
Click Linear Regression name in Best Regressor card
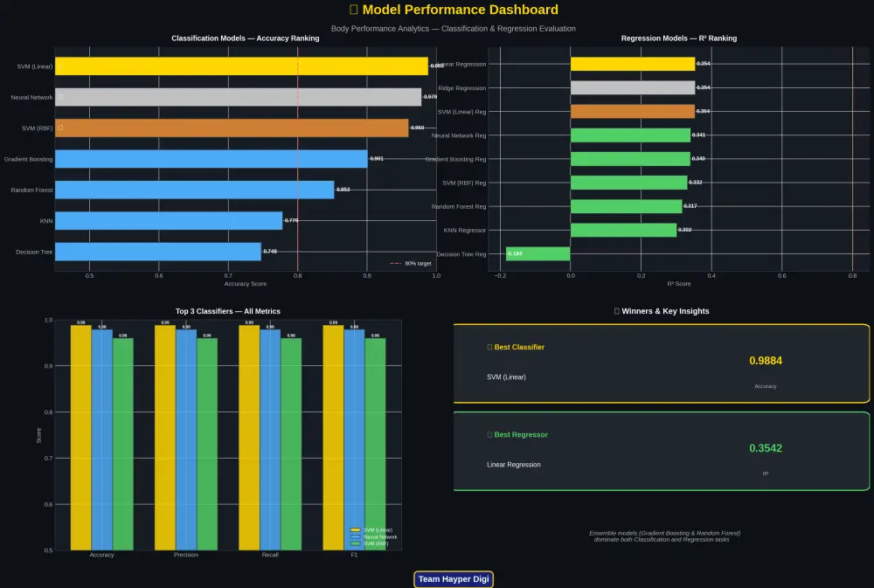pos(513,465)
